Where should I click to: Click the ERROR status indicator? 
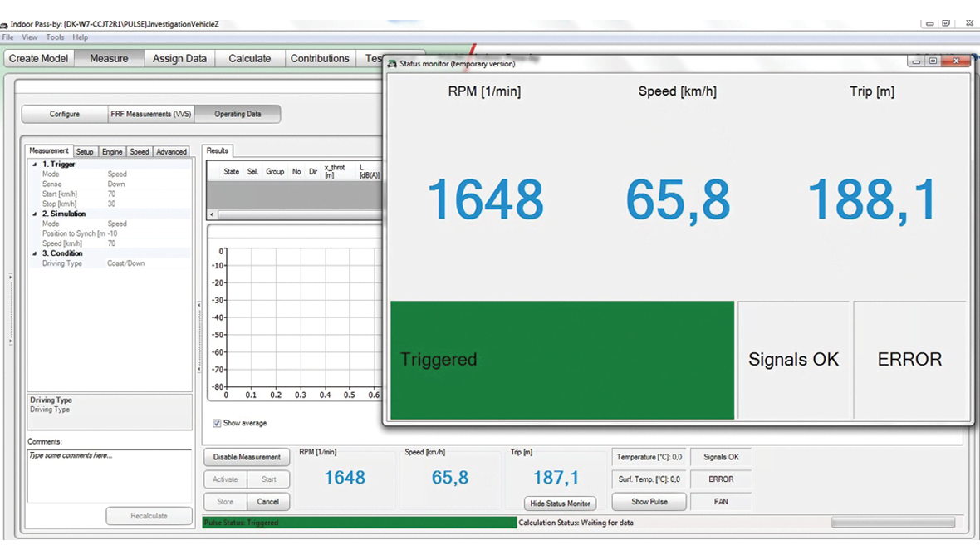(720, 479)
